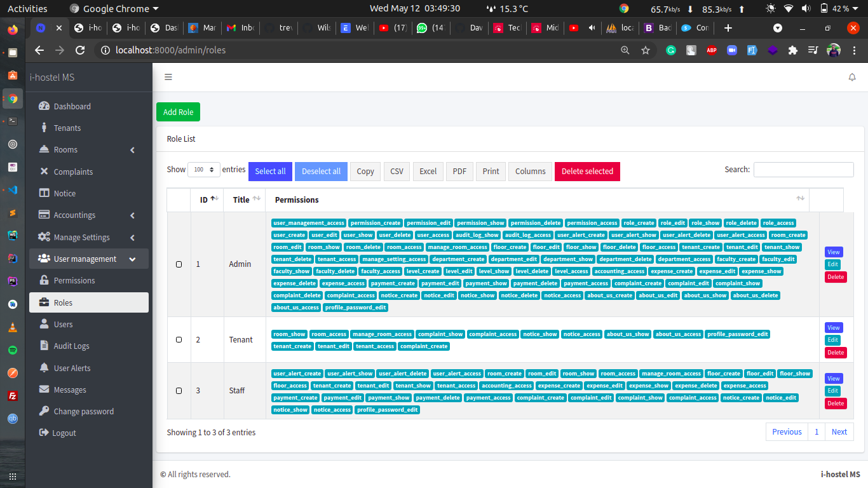Open the Show entries dropdown

point(204,170)
